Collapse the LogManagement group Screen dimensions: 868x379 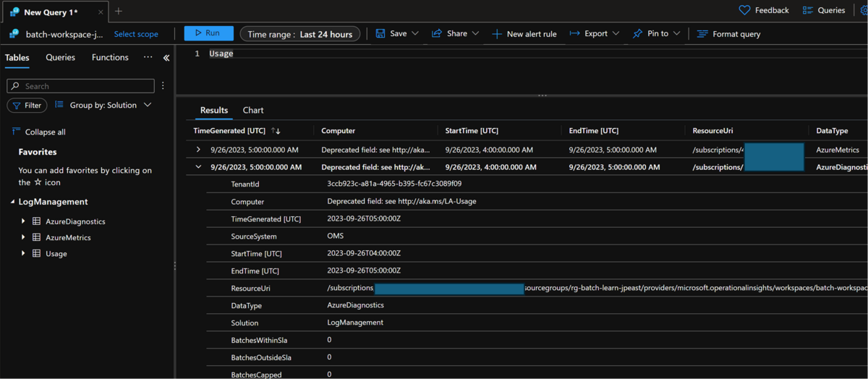[12, 202]
